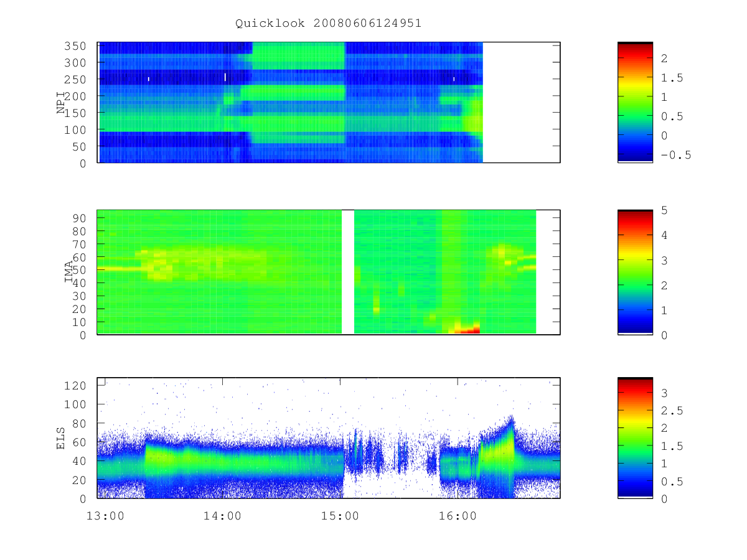Click the 15:00 time axis label

341,516
